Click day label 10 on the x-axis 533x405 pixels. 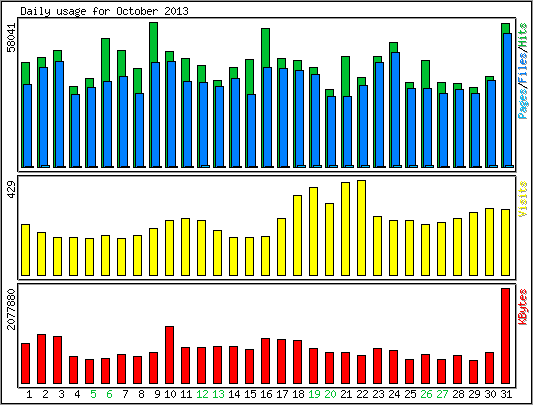coord(170,394)
